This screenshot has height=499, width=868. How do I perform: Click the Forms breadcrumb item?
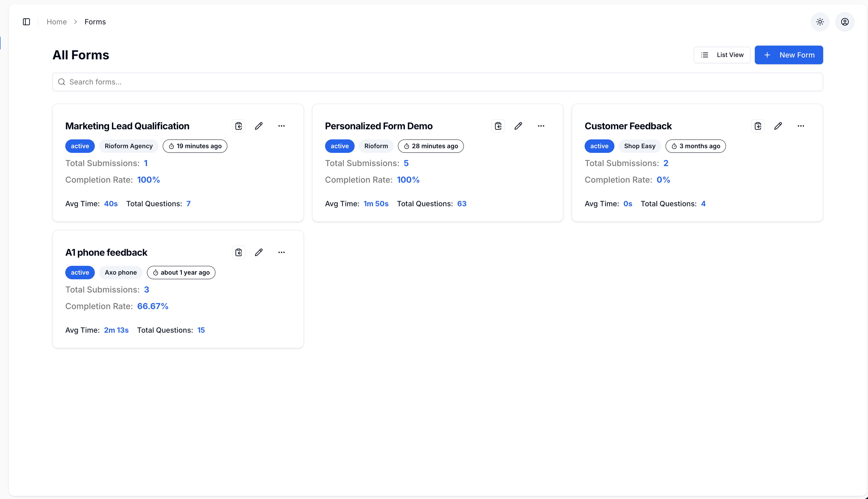tap(95, 22)
